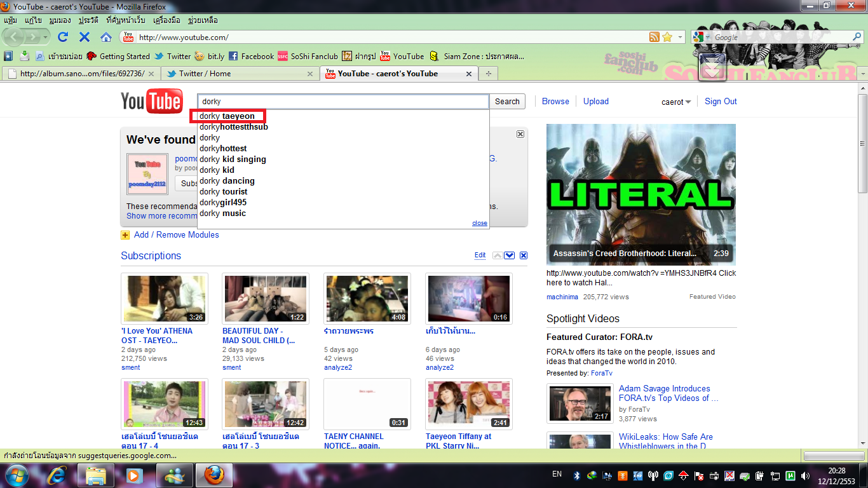Click the Bluetooth tray icon
This screenshot has width=868, height=488.
click(x=578, y=475)
